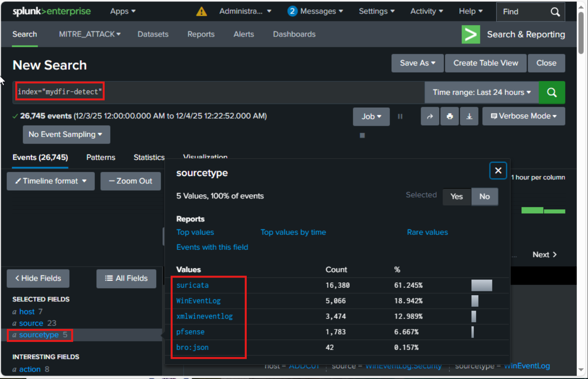Open the No Event Sampling dropdown
The width and height of the screenshot is (588, 379).
(x=66, y=134)
